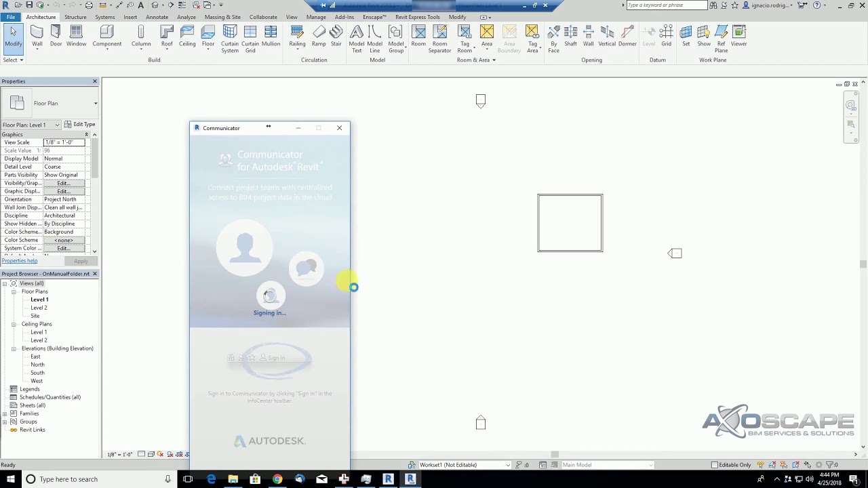
Task: Open the Select dropdown under Modify
Action: [x=13, y=60]
